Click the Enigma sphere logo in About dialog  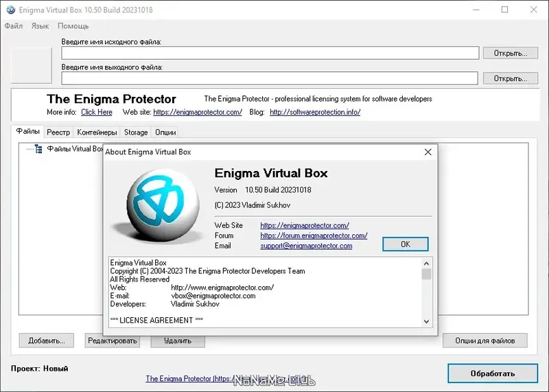tap(163, 206)
